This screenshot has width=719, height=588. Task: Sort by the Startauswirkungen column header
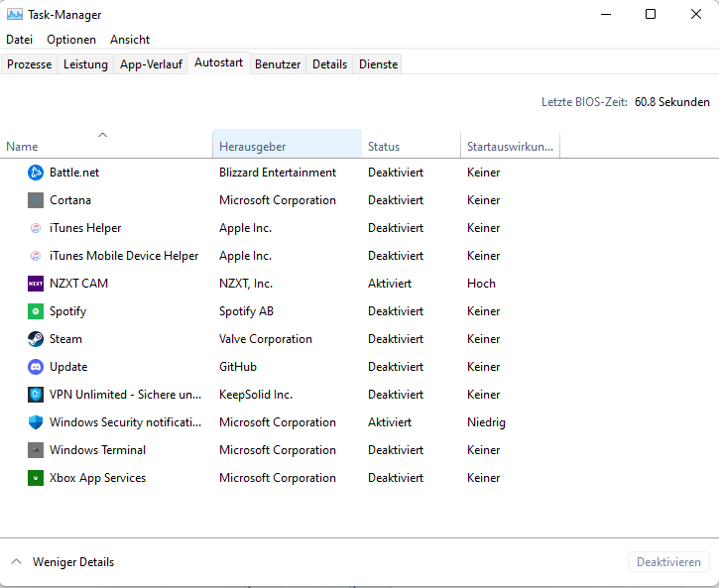tap(510, 146)
